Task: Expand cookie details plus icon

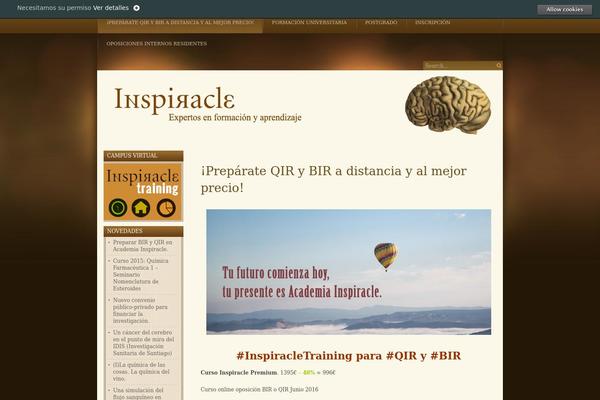Action: click(136, 8)
